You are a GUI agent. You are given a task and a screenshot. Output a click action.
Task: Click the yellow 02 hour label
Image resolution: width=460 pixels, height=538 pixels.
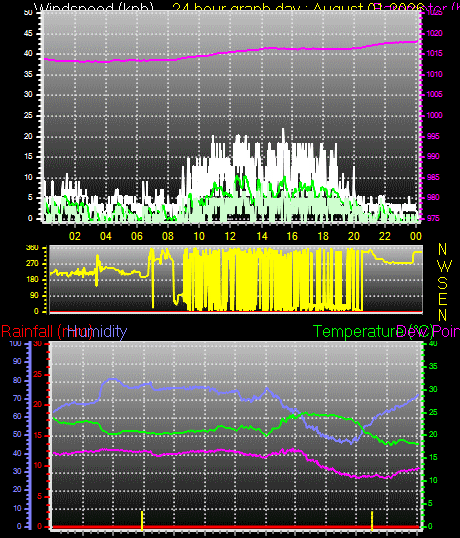(x=74, y=236)
